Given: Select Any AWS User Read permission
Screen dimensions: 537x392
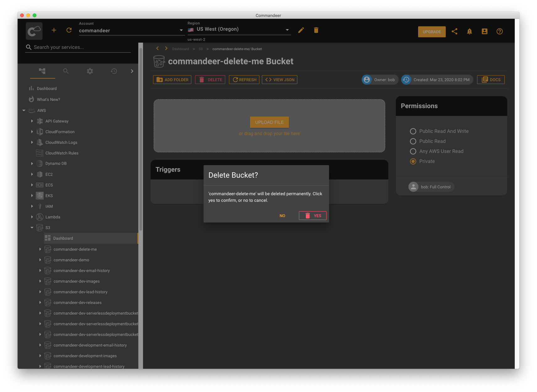Looking at the screenshot, I should coord(413,151).
